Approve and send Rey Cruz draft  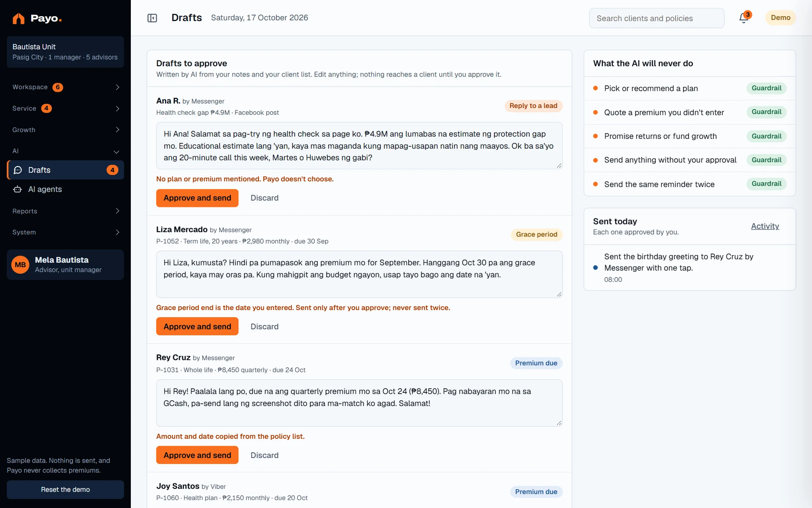coord(197,455)
